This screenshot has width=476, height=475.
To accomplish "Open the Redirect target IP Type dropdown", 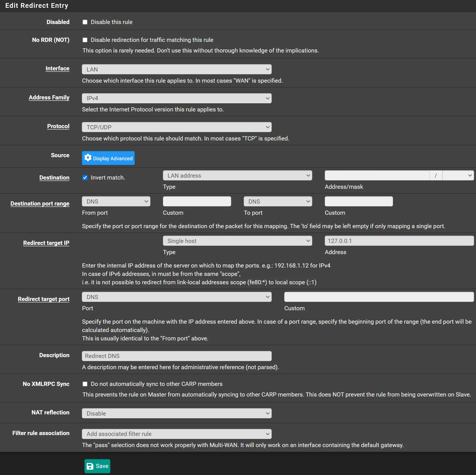I will 237,240.
